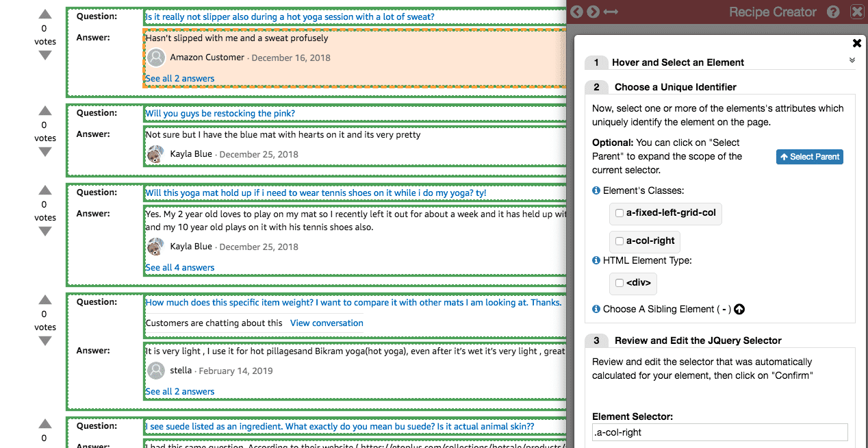Open 'How much does this specific item weight' link

tap(353, 303)
